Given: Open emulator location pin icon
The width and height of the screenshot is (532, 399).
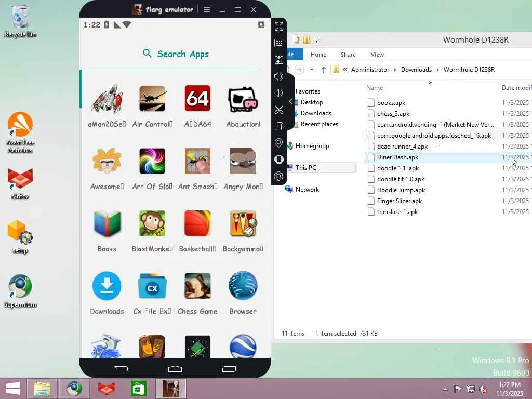Looking at the screenshot, I should pyautogui.click(x=279, y=143).
